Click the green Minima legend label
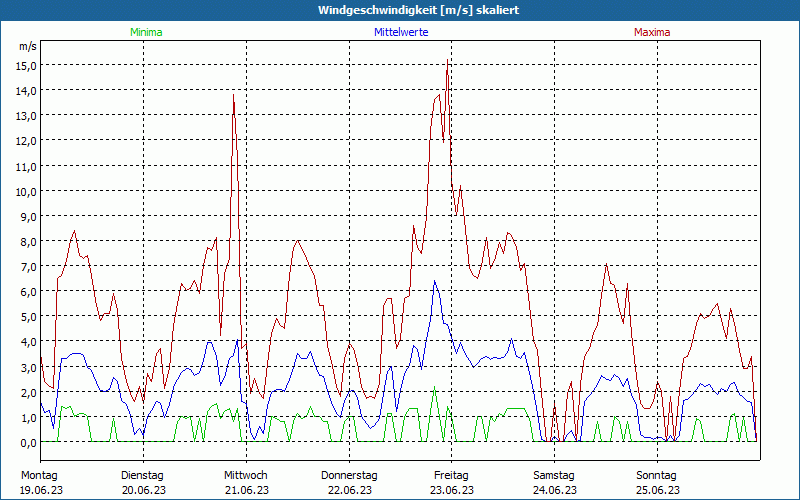The image size is (800, 500). [146, 32]
